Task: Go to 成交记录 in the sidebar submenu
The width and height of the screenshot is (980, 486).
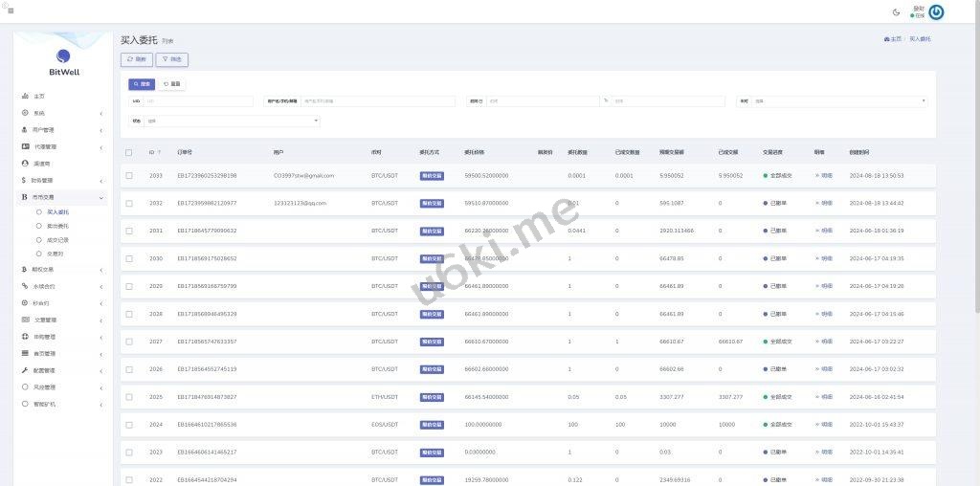Action: click(x=57, y=240)
